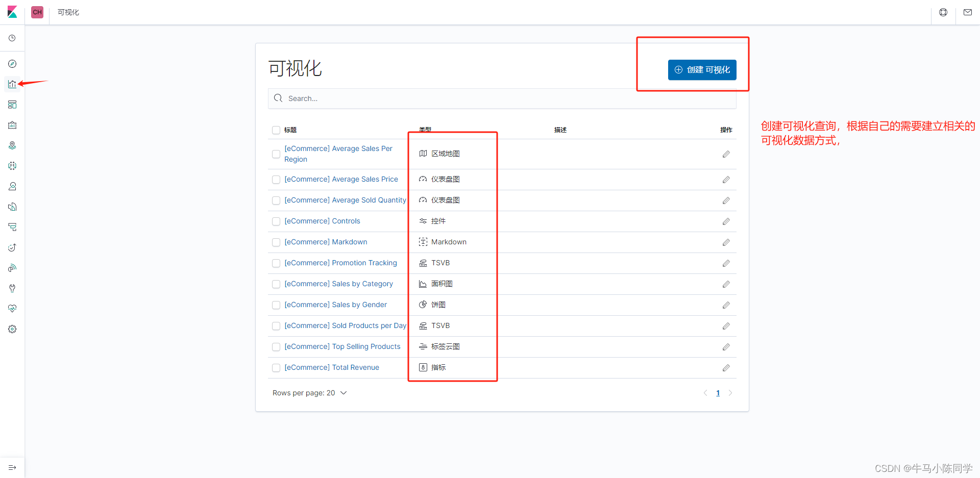Edit Promotion Tracking pencil icon
This screenshot has height=478, width=980.
(726, 263)
